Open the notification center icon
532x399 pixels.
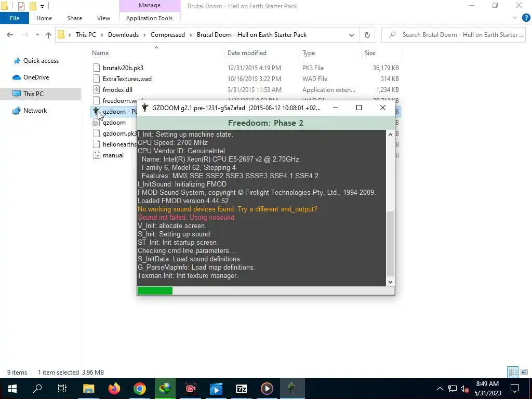(515, 389)
